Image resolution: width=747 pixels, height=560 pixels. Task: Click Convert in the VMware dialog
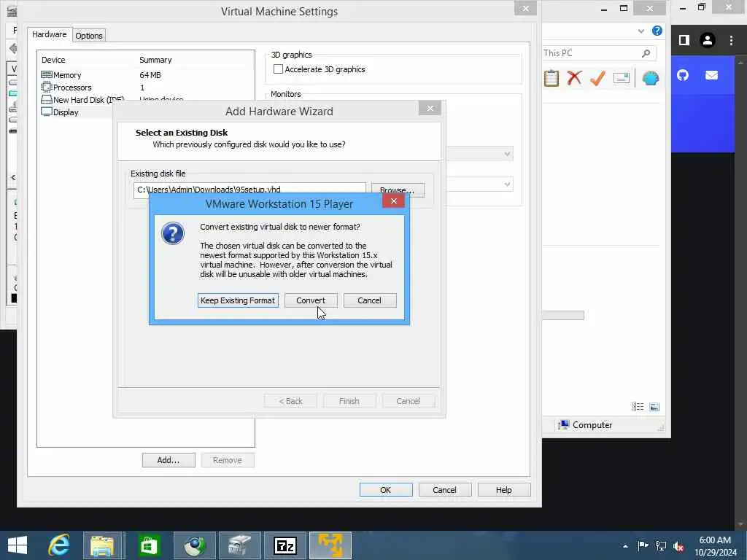(311, 300)
